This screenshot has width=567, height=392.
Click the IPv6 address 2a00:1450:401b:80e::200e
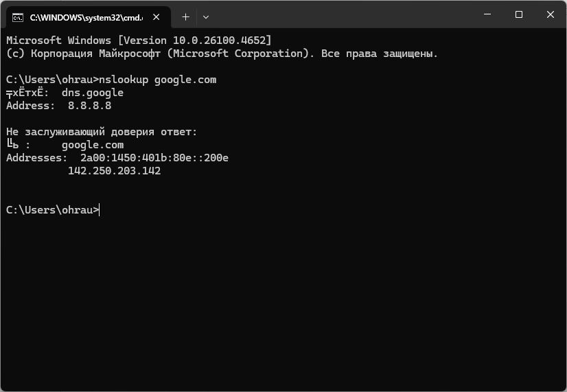154,158
